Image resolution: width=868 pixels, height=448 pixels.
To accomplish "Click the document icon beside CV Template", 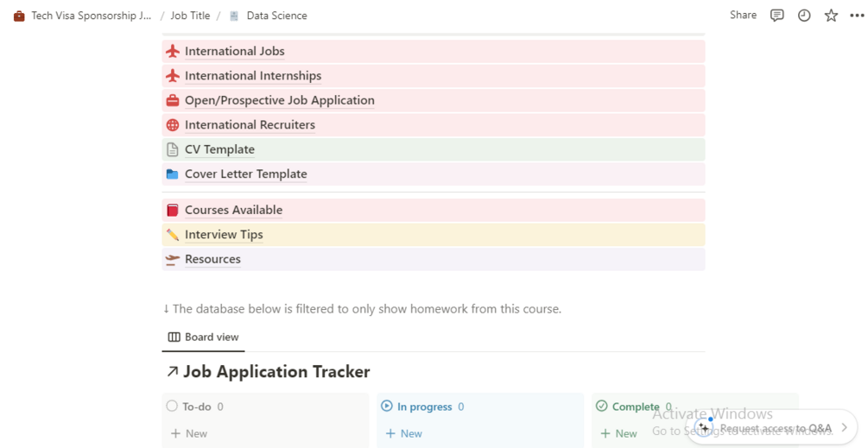I will coord(173,149).
